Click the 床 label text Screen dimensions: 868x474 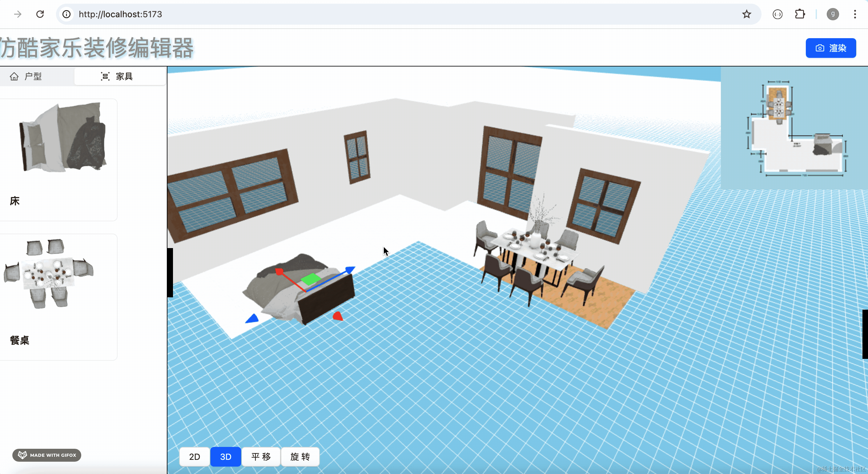click(x=15, y=201)
